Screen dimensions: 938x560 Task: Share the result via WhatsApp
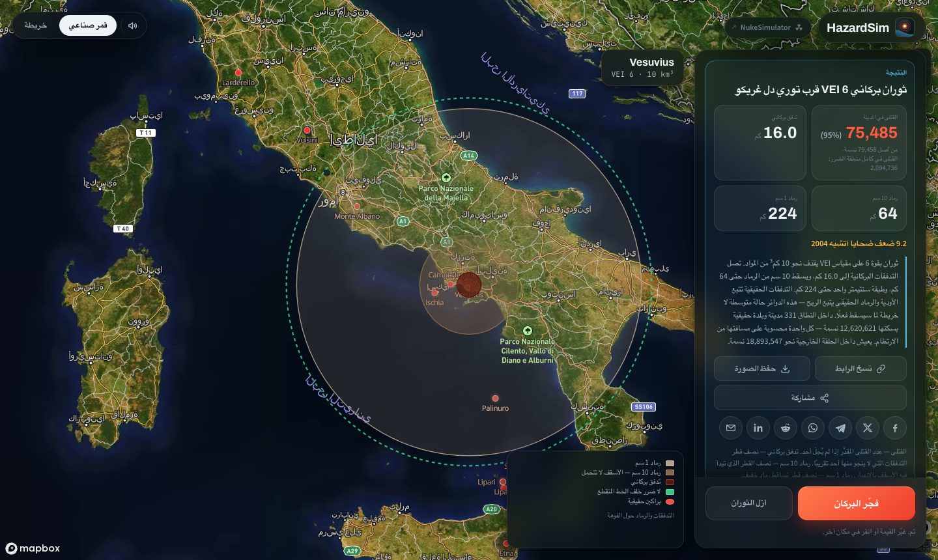pos(813,428)
